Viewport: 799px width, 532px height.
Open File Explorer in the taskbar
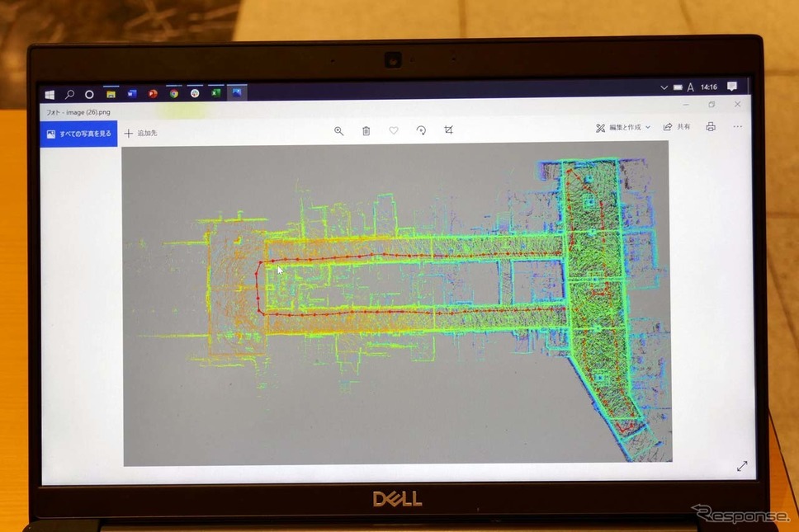point(111,94)
